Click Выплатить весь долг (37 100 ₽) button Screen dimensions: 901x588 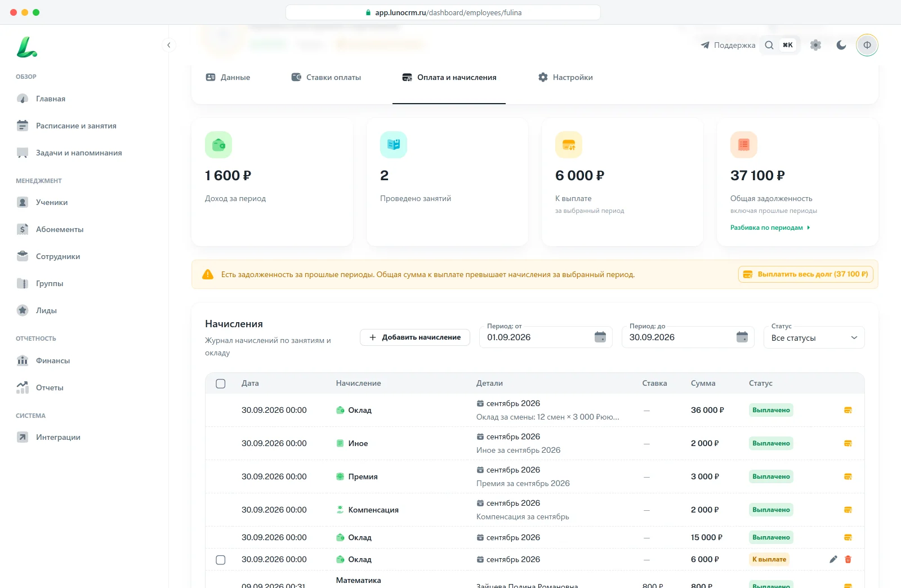(x=805, y=274)
